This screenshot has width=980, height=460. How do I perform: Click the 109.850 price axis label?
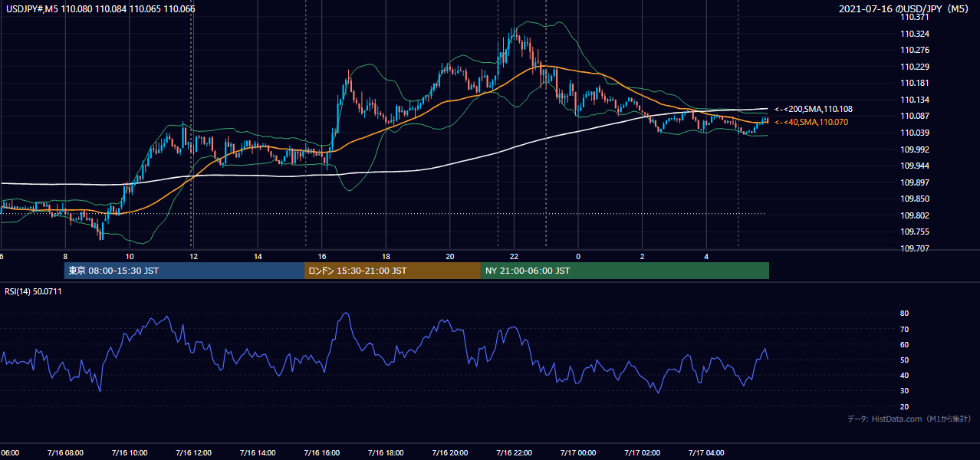915,199
